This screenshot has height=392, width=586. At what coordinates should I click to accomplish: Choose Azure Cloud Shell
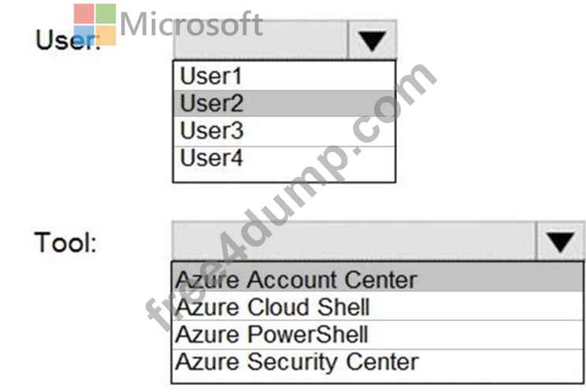377,306
